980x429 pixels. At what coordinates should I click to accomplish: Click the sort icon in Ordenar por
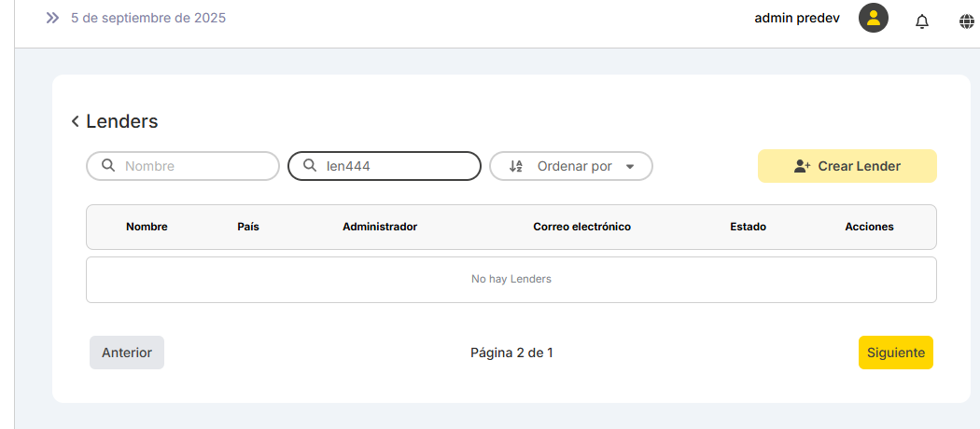tap(516, 166)
